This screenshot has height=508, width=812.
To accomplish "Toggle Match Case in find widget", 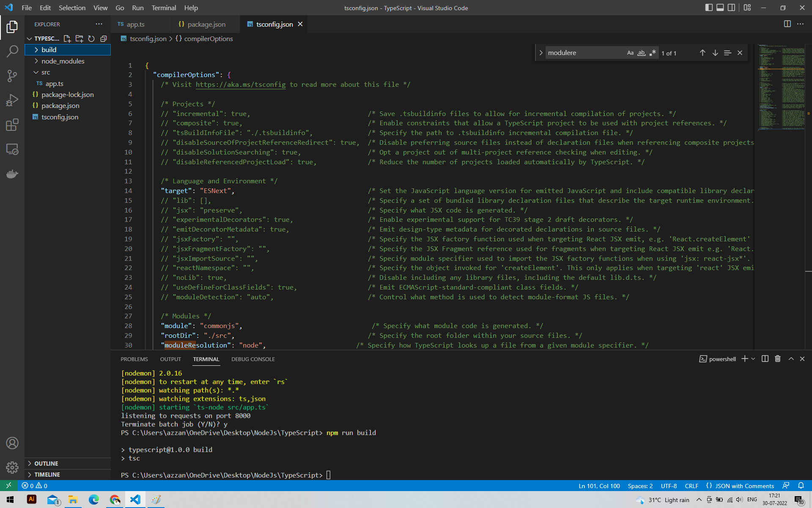I will [630, 53].
